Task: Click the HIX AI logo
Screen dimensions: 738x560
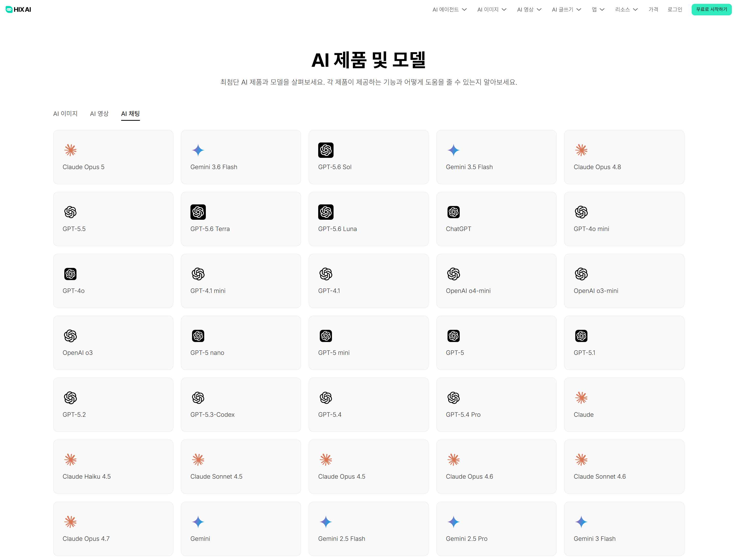Action: pyautogui.click(x=18, y=9)
